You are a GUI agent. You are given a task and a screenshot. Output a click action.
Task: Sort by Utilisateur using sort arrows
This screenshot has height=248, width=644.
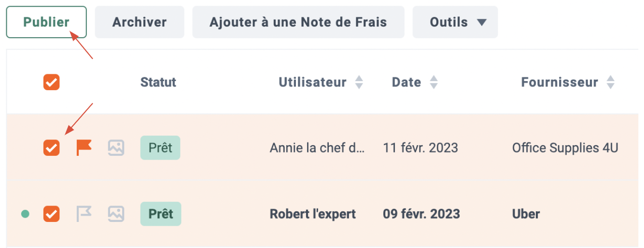pos(359,83)
